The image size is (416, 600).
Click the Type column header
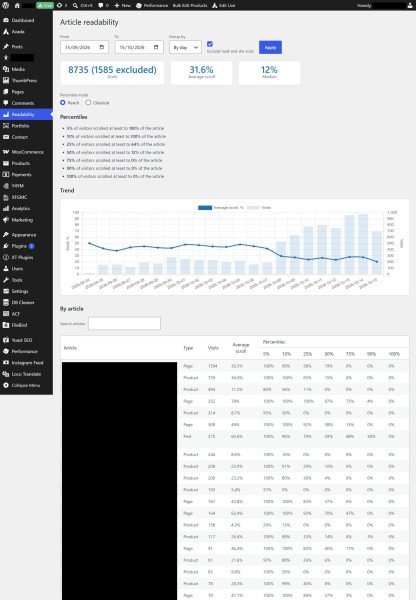pyautogui.click(x=188, y=348)
